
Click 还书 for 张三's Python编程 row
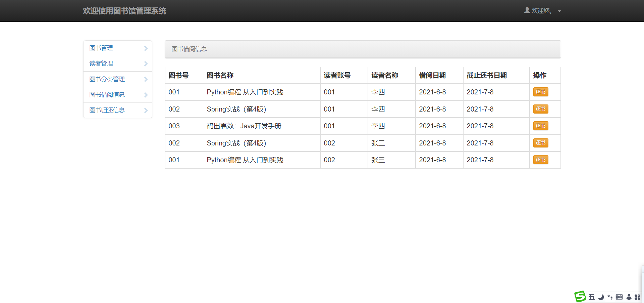click(541, 160)
